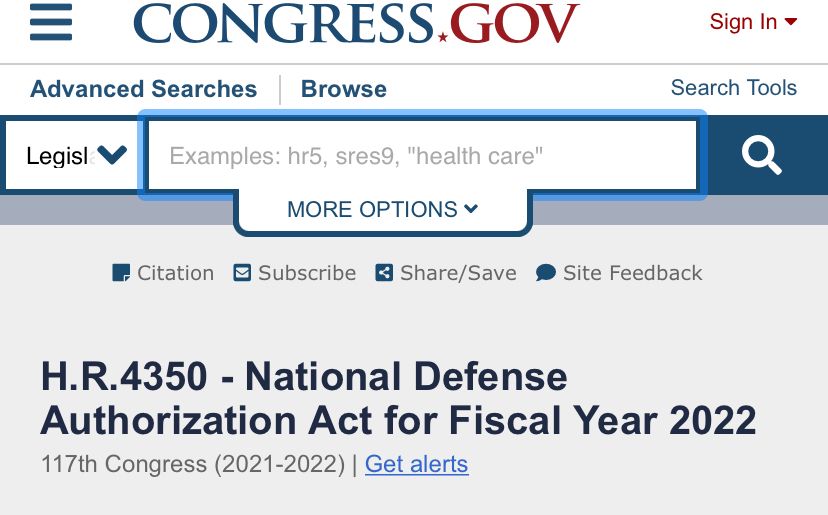Click the Citation note icon
828x515 pixels.
click(121, 273)
